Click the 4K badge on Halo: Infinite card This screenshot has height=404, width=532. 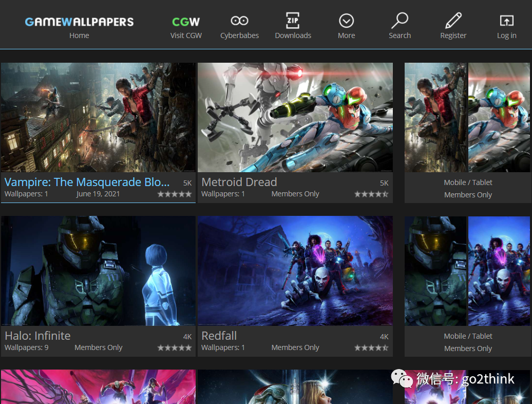[187, 337]
